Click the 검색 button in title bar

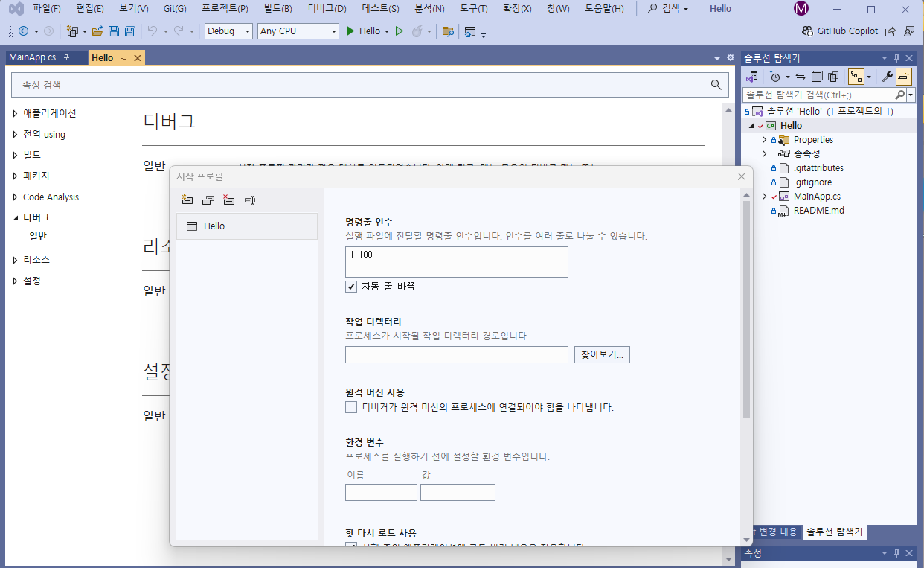(668, 9)
